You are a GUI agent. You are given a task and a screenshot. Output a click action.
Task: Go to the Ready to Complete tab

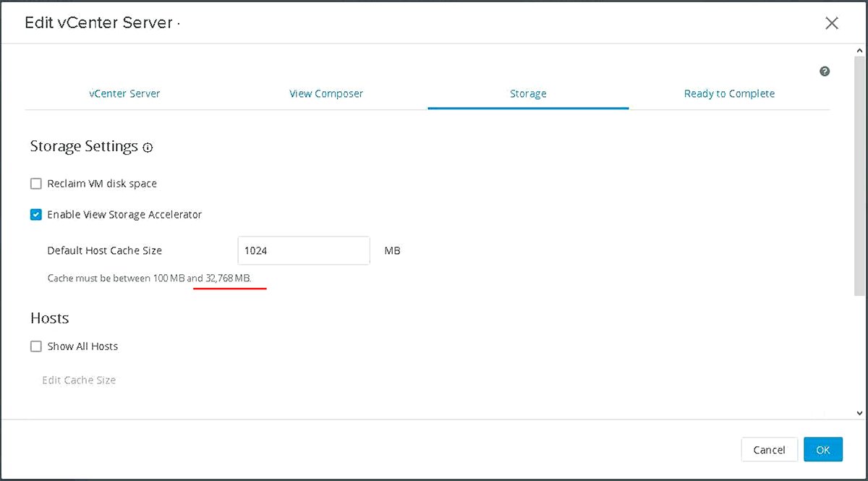729,93
